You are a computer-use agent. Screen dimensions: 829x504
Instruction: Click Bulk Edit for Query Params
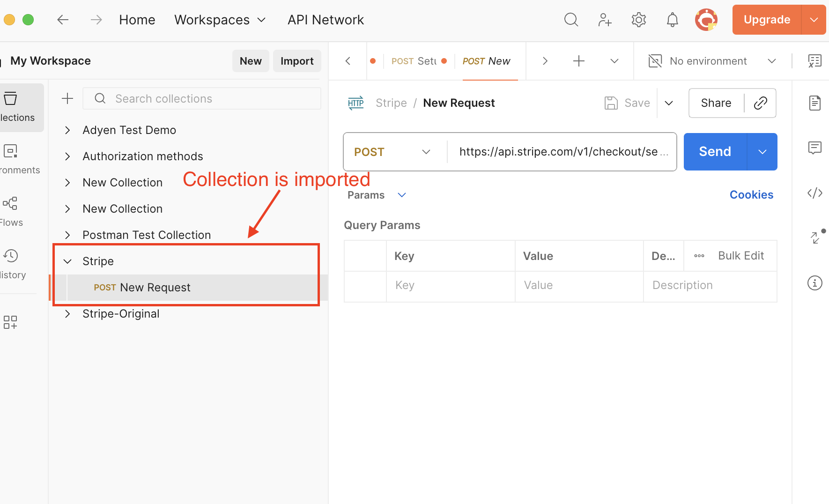coord(741,256)
